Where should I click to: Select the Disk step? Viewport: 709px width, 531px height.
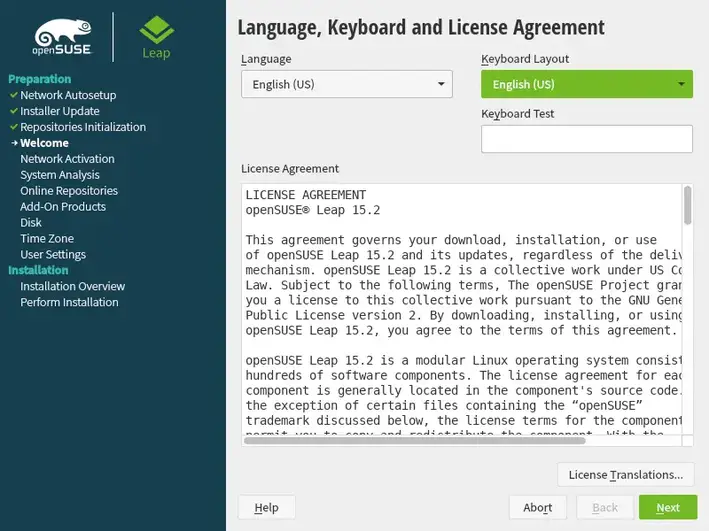tap(31, 223)
